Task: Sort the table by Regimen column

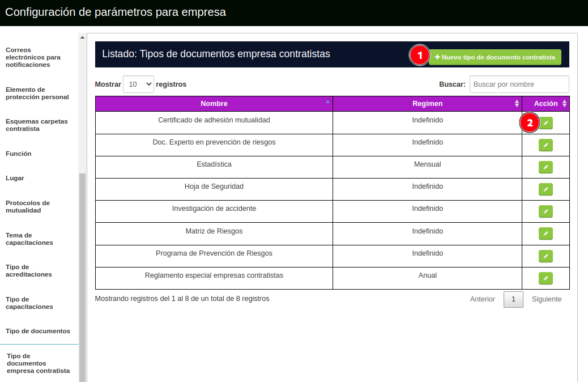Action: [427, 104]
